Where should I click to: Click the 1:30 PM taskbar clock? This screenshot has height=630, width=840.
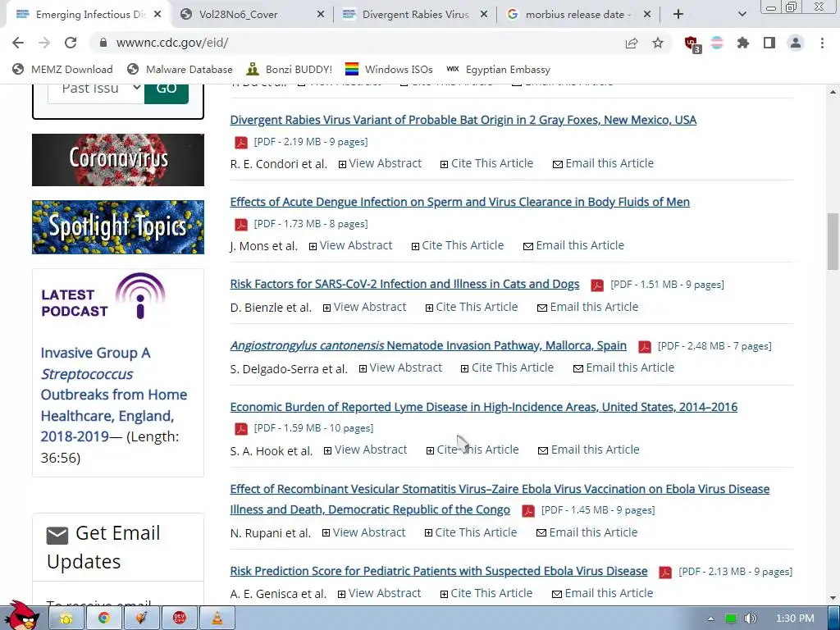tap(795, 619)
